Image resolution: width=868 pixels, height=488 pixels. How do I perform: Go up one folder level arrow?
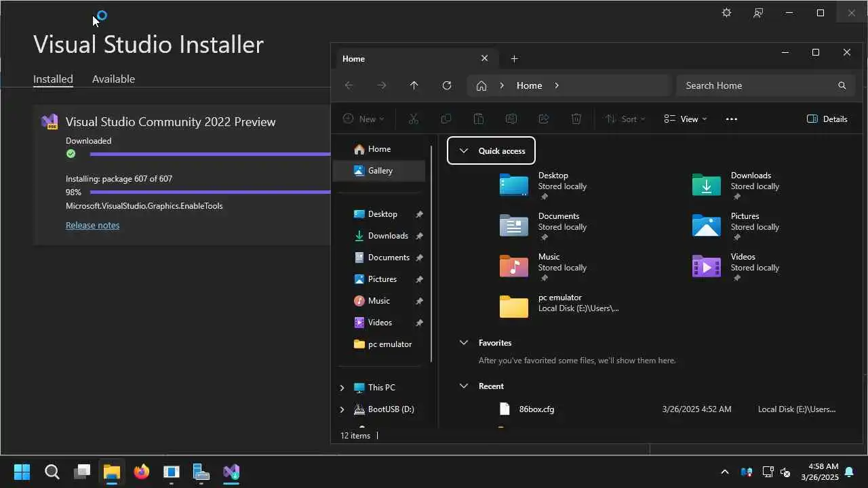pos(414,85)
